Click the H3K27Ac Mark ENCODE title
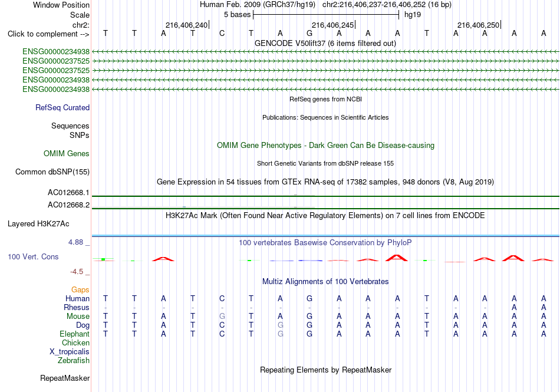 tap(325, 216)
